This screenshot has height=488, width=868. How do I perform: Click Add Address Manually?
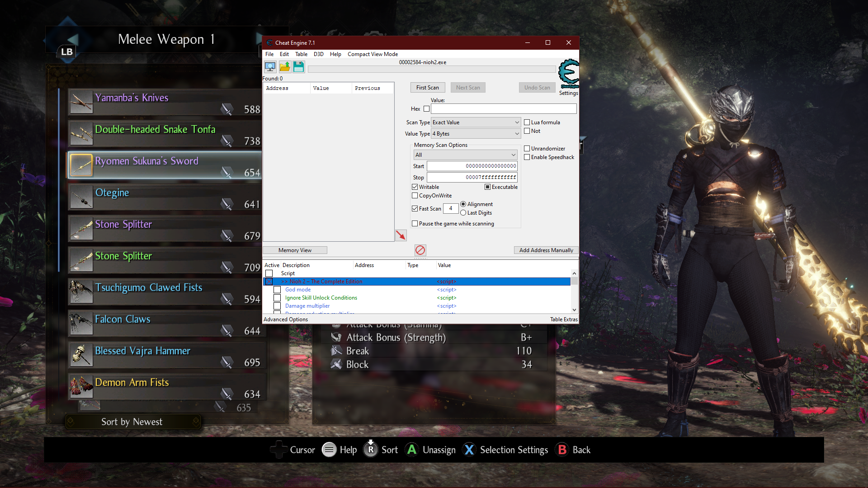pyautogui.click(x=546, y=250)
